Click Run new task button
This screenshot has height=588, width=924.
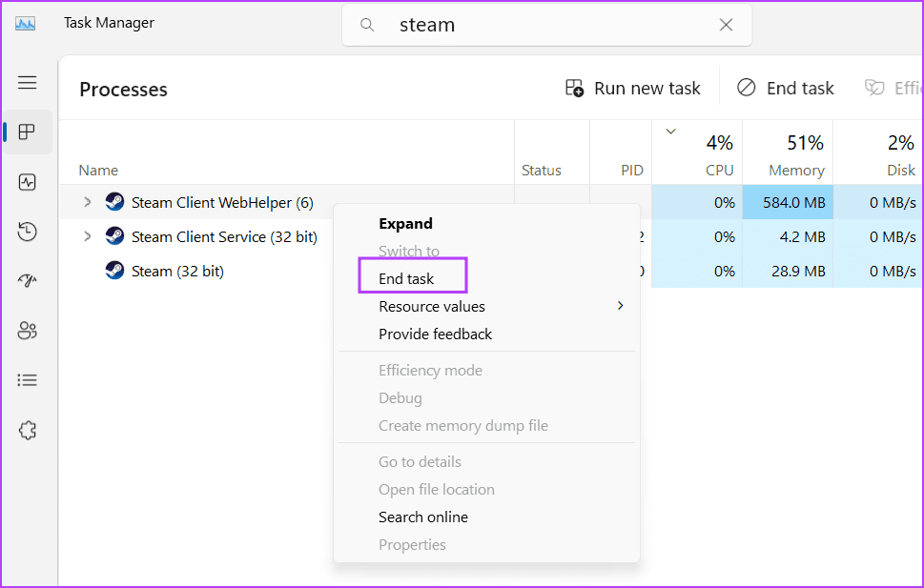(633, 89)
